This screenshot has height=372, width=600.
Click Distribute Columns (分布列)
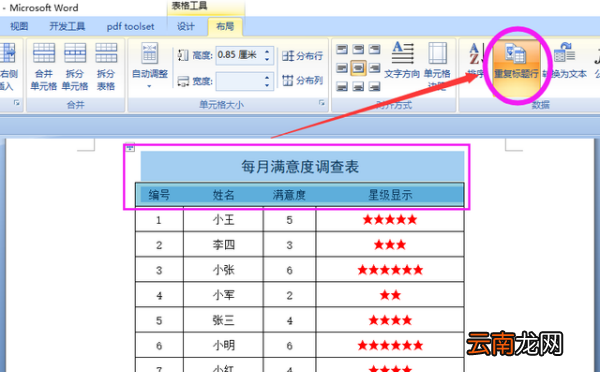(x=302, y=80)
